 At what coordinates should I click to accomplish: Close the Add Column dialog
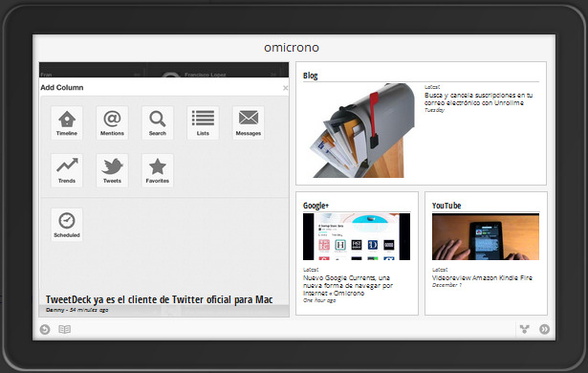point(285,88)
